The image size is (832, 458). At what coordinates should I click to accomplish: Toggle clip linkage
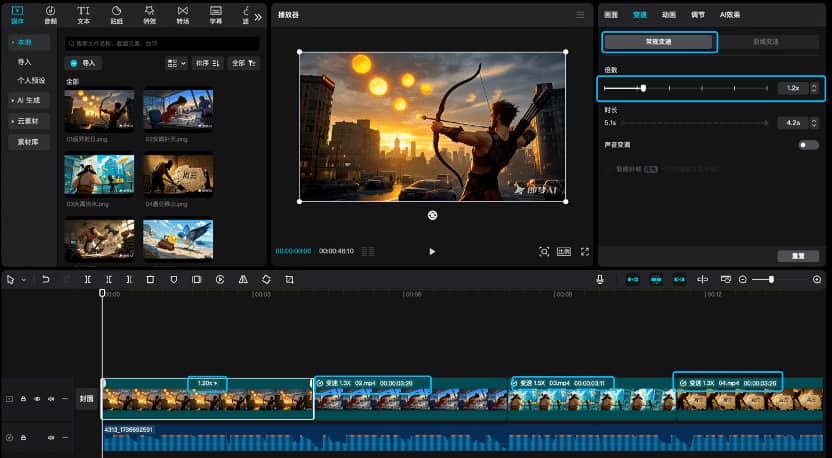click(x=679, y=280)
